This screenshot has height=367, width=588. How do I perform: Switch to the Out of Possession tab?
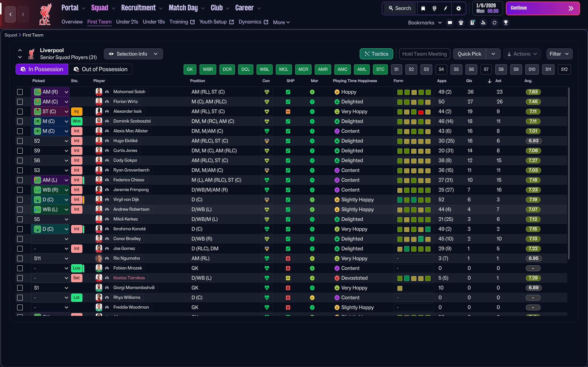coord(101,69)
